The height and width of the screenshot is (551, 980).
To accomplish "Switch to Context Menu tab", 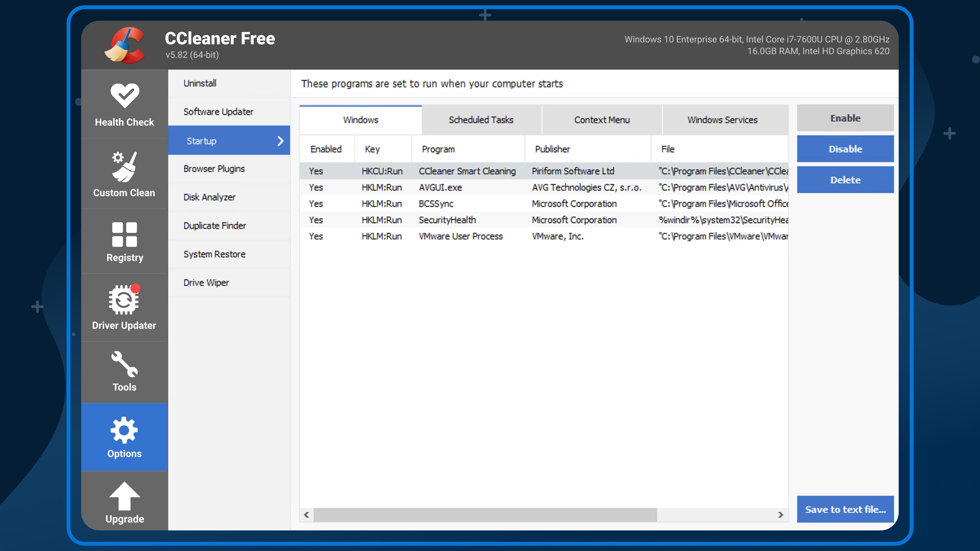I will click(601, 119).
